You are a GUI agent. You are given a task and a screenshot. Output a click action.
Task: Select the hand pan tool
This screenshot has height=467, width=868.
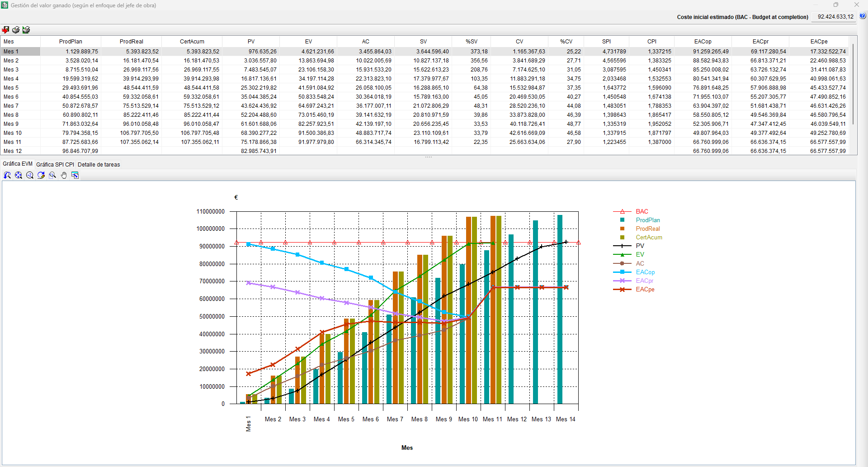click(64, 176)
